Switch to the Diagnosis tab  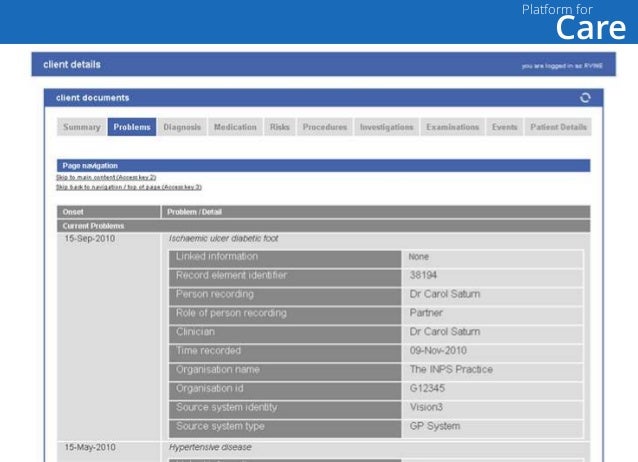pyautogui.click(x=182, y=127)
